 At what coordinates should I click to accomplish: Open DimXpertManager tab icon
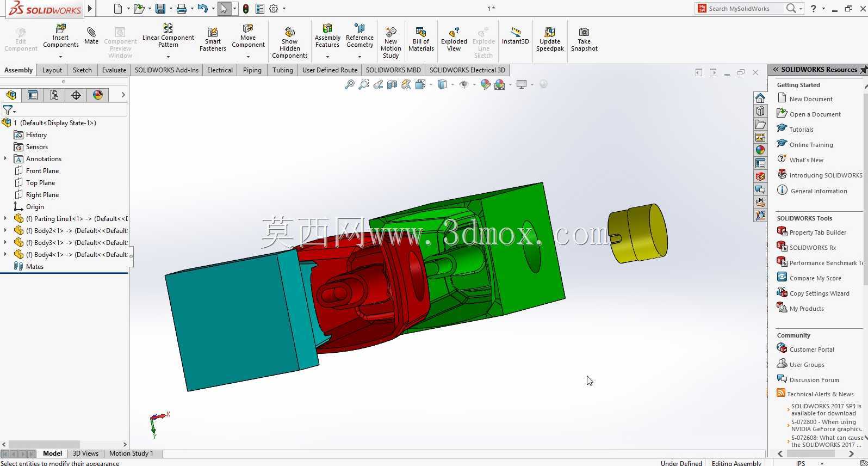click(76, 95)
